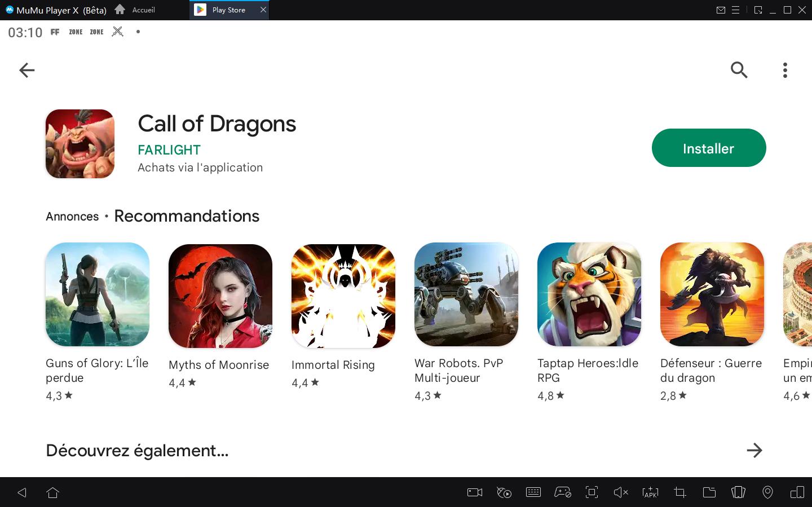Viewport: 812px width, 507px height.
Task: Tap the Android home button
Action: coord(53,492)
